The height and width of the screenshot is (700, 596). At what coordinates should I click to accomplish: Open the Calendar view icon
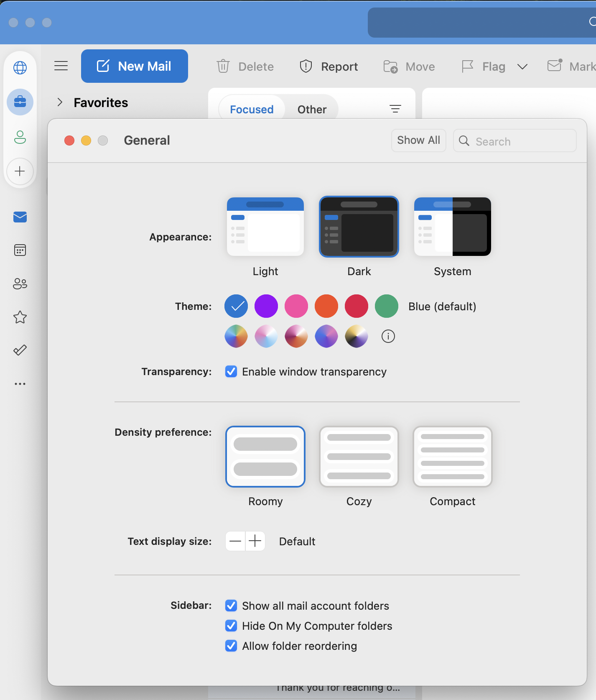[20, 250]
